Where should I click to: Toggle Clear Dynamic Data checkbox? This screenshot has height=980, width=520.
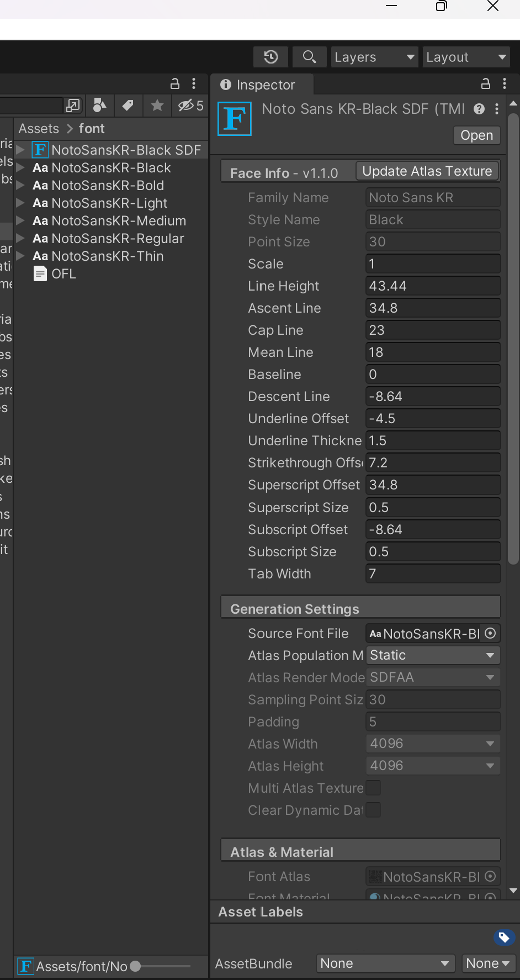pyautogui.click(x=373, y=810)
